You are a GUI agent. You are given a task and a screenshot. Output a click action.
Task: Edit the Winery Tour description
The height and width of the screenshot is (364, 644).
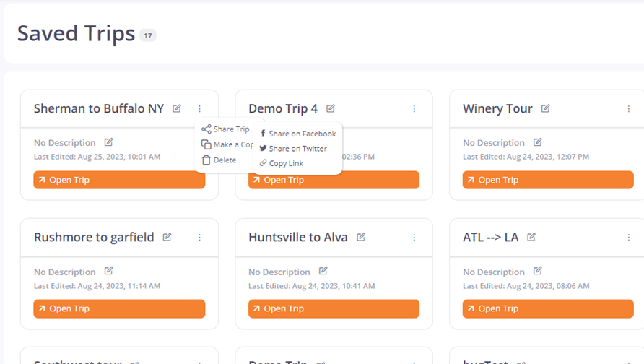(538, 142)
